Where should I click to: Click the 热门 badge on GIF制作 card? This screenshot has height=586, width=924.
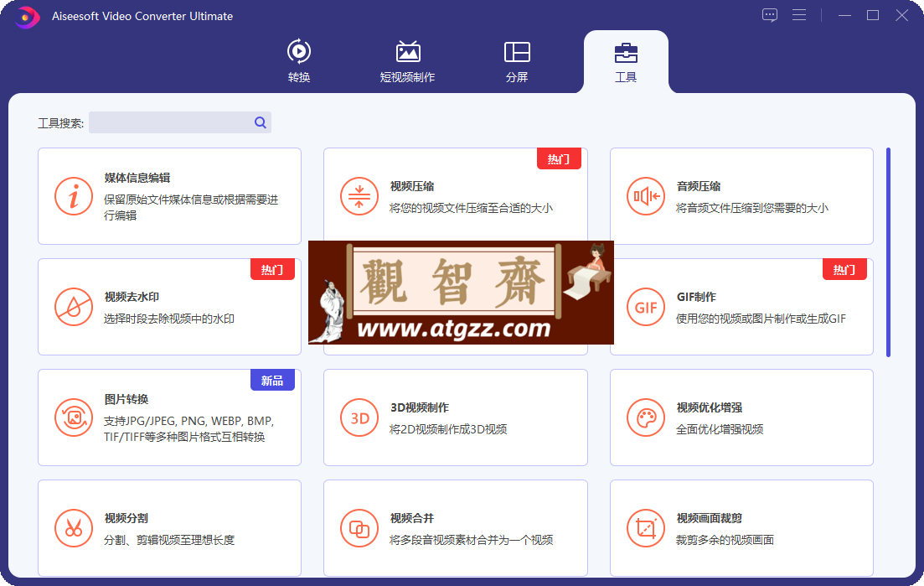[x=844, y=269]
